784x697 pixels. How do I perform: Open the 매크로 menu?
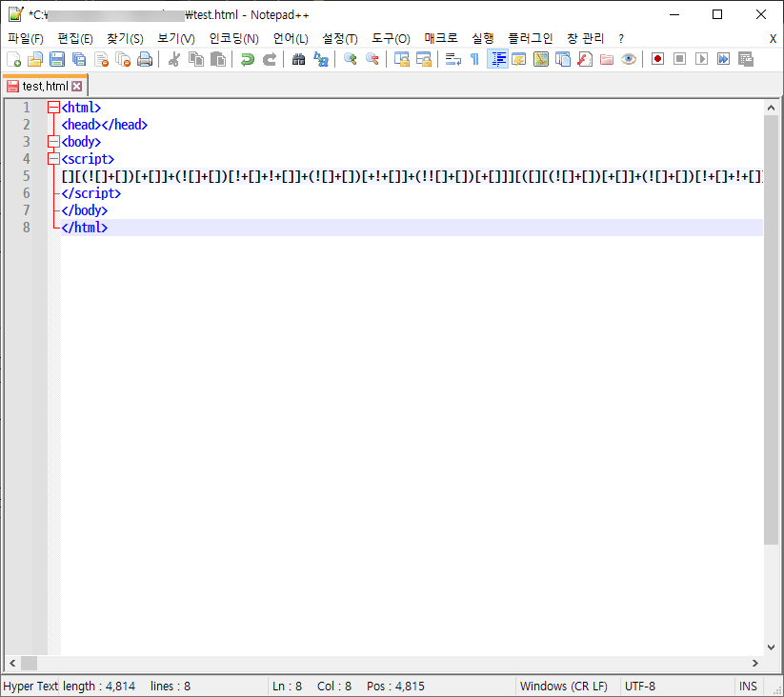click(x=441, y=38)
